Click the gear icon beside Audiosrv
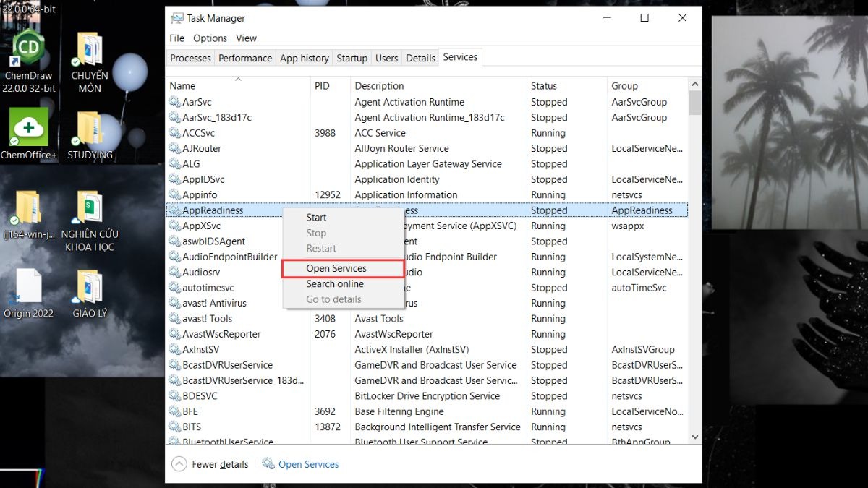This screenshot has width=868, height=488. pos(174,272)
